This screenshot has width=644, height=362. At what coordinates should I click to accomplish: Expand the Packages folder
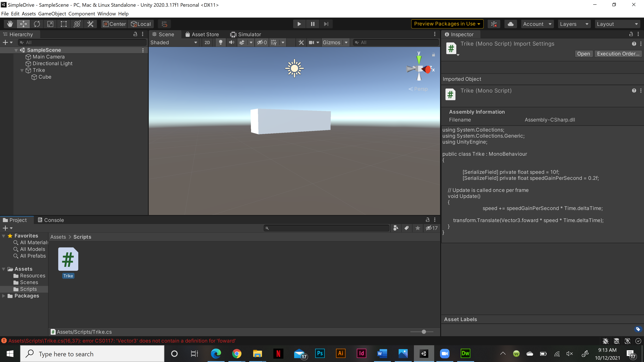pyautogui.click(x=4, y=296)
